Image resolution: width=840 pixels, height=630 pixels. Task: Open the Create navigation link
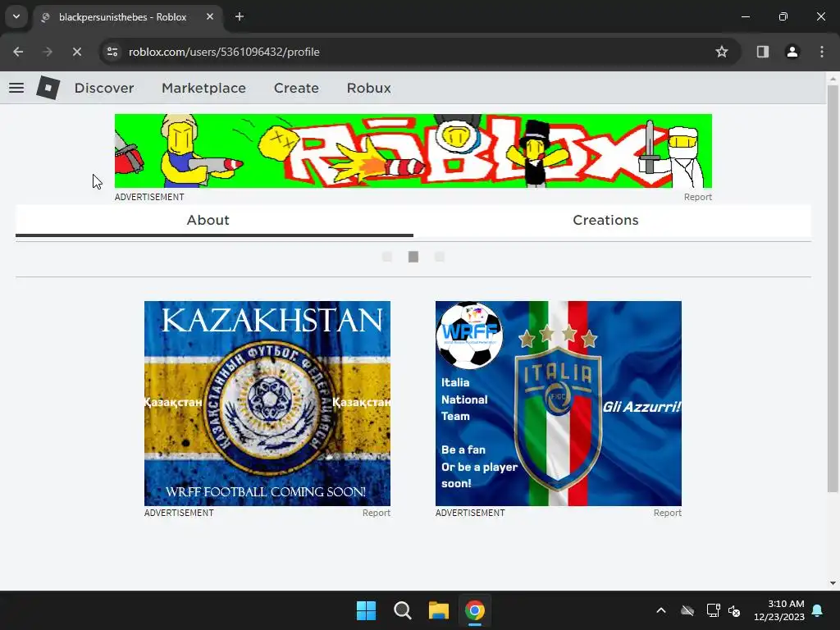tap(296, 88)
